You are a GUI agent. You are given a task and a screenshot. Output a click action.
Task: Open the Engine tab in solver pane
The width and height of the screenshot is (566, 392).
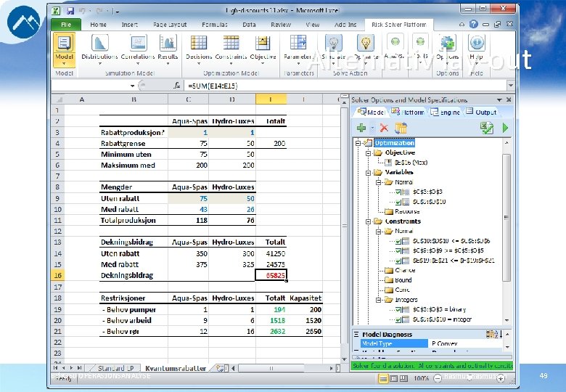click(x=446, y=113)
